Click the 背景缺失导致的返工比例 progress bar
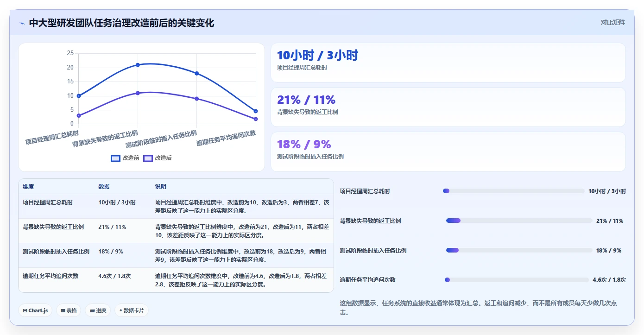 pyautogui.click(x=519, y=221)
